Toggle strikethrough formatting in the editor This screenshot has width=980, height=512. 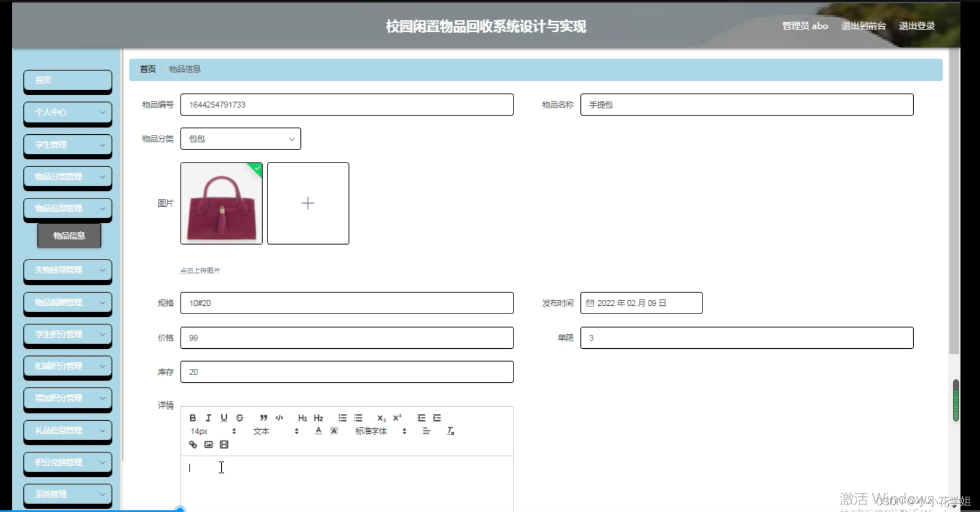pos(240,417)
